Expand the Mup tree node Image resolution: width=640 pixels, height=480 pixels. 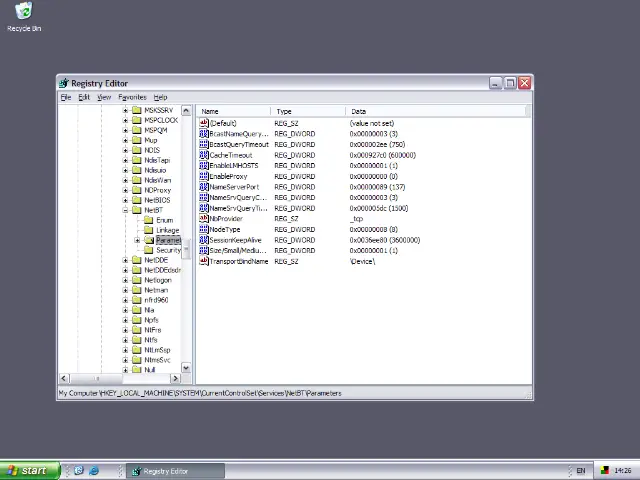[x=125, y=140]
